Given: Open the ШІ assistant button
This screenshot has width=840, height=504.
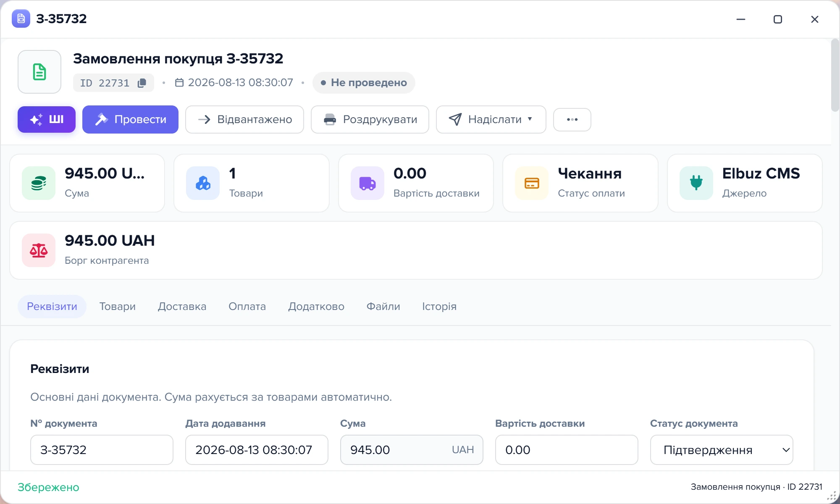Looking at the screenshot, I should coord(47,119).
